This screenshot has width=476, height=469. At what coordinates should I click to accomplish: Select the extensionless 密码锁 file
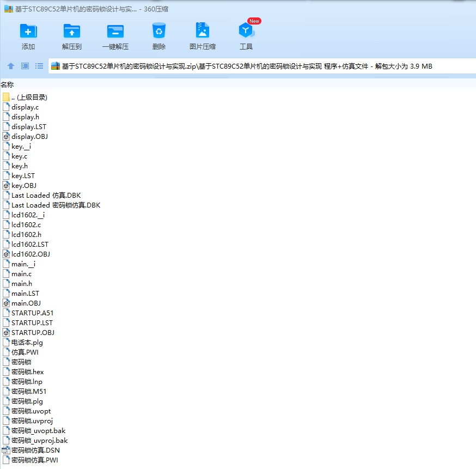[x=21, y=362]
